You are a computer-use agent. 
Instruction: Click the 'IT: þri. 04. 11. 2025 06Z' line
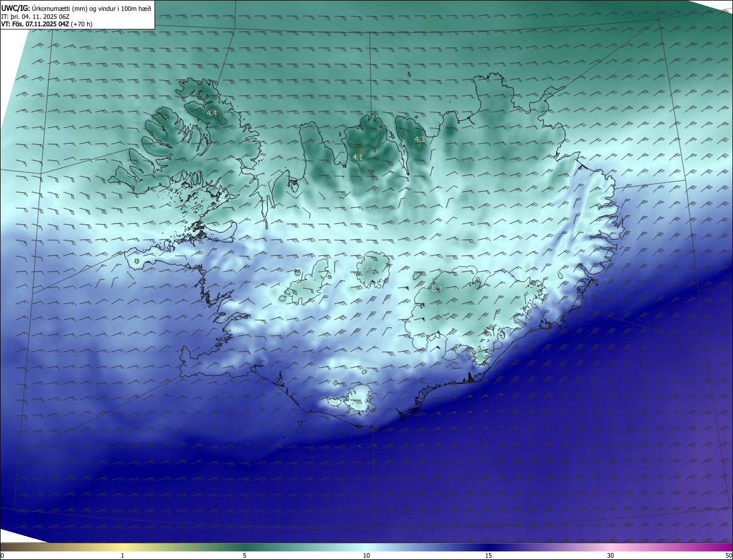point(36,17)
